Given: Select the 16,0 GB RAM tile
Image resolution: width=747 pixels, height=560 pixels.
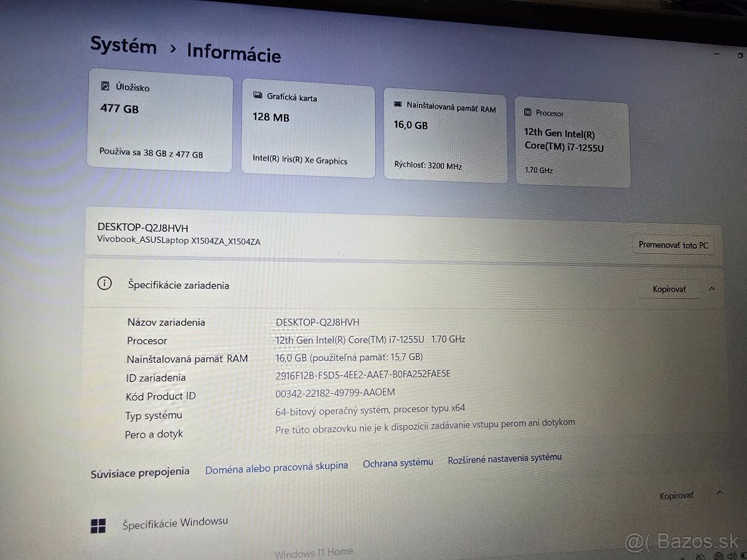Looking at the screenshot, I should point(445,137).
